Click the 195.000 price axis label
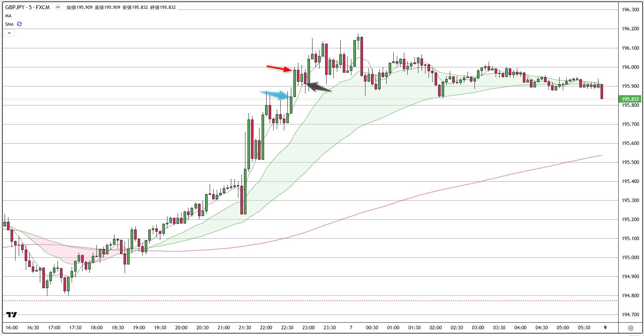The image size is (644, 336). (x=630, y=257)
